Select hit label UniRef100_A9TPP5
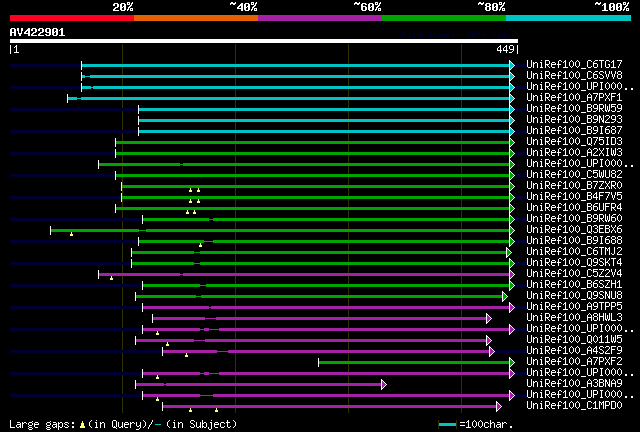The height and width of the screenshot is (432, 640). click(x=574, y=307)
